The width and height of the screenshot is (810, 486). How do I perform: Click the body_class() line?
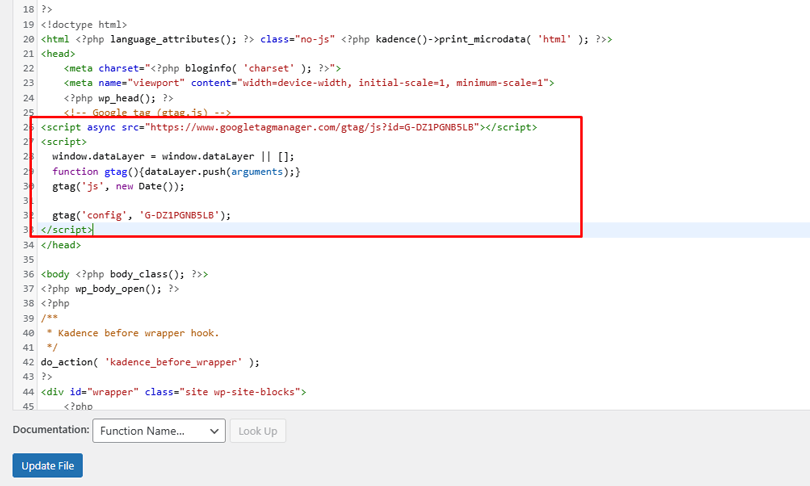(x=124, y=274)
